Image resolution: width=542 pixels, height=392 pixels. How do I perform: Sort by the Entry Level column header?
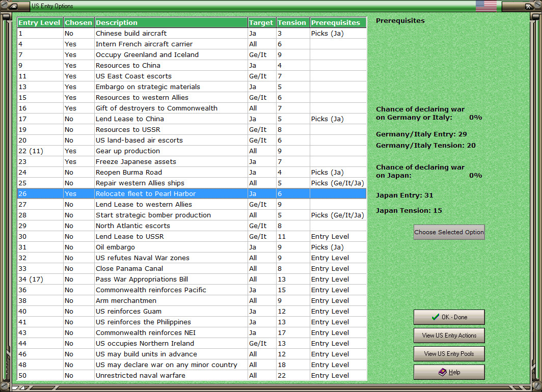point(40,22)
